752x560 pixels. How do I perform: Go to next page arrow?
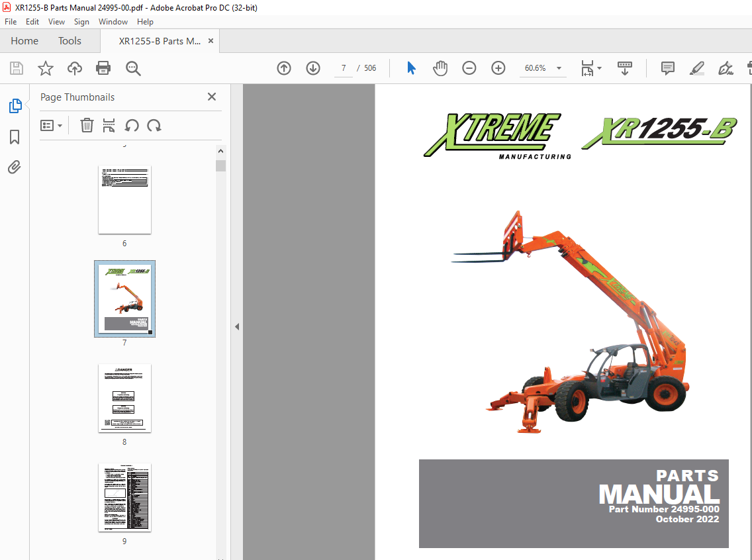[313, 68]
